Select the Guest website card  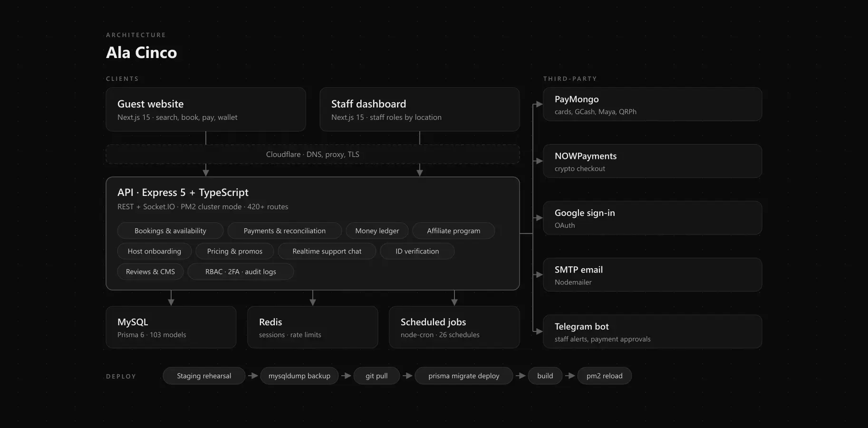(205, 109)
